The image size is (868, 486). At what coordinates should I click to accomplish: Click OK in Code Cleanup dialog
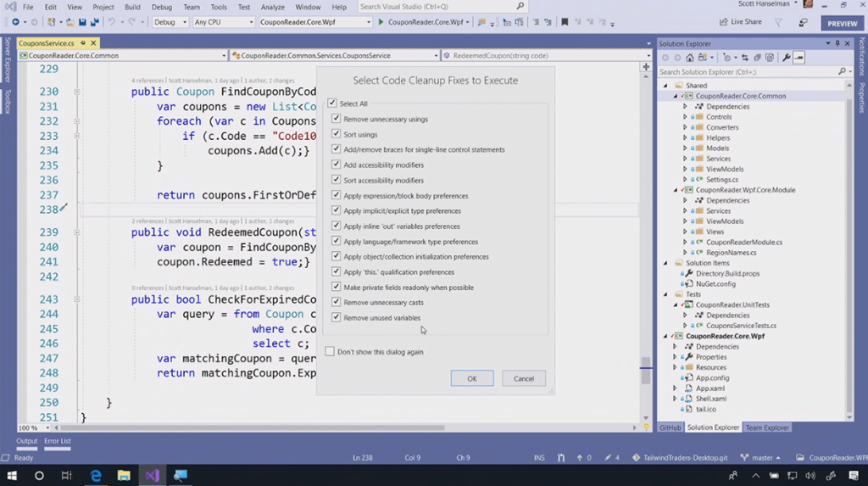(472, 378)
